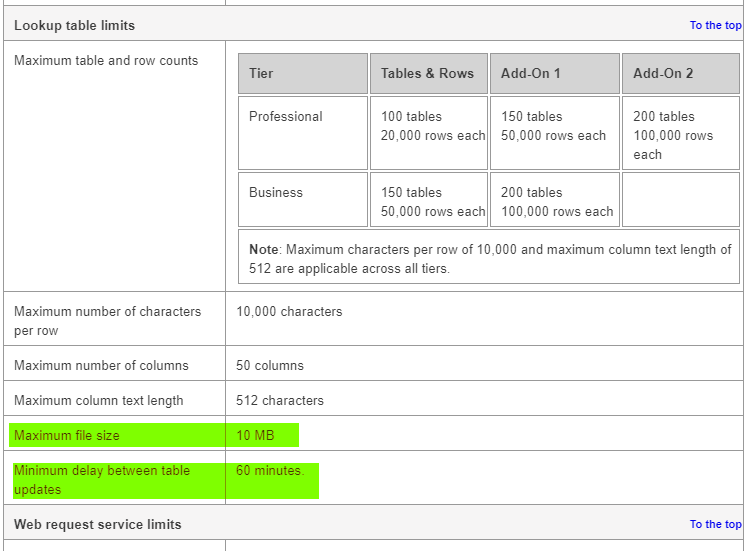
Task: Click the highlighted "Maximum file size" label
Action: 65,436
